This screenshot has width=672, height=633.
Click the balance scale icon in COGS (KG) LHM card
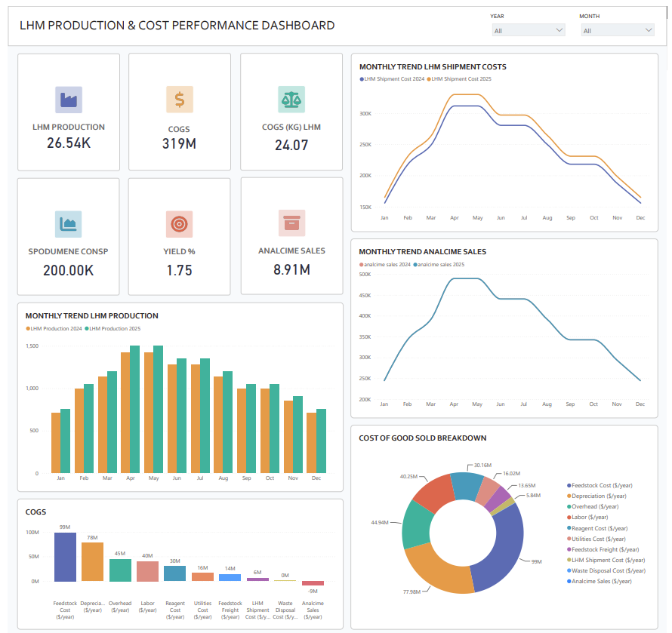click(291, 100)
